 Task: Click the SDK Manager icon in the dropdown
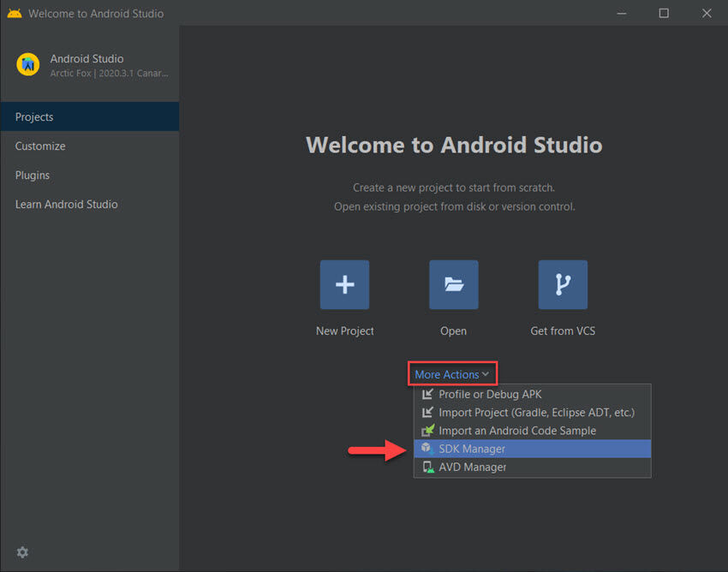coord(427,448)
